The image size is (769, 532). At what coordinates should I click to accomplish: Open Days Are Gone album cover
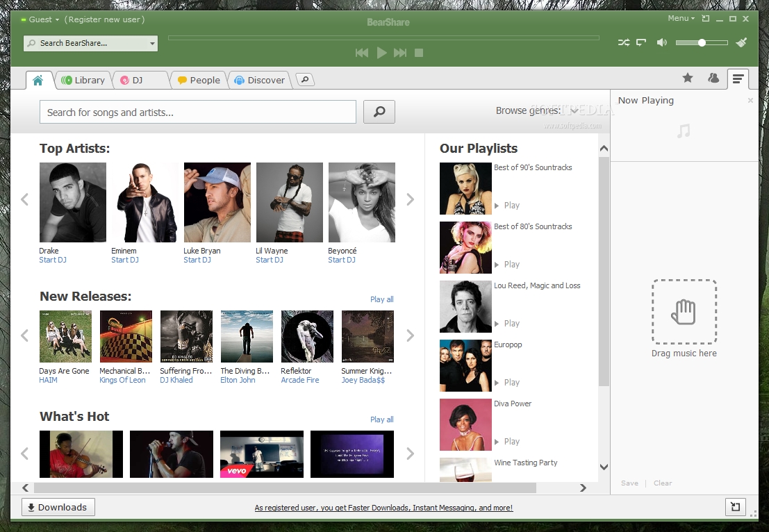pos(65,336)
